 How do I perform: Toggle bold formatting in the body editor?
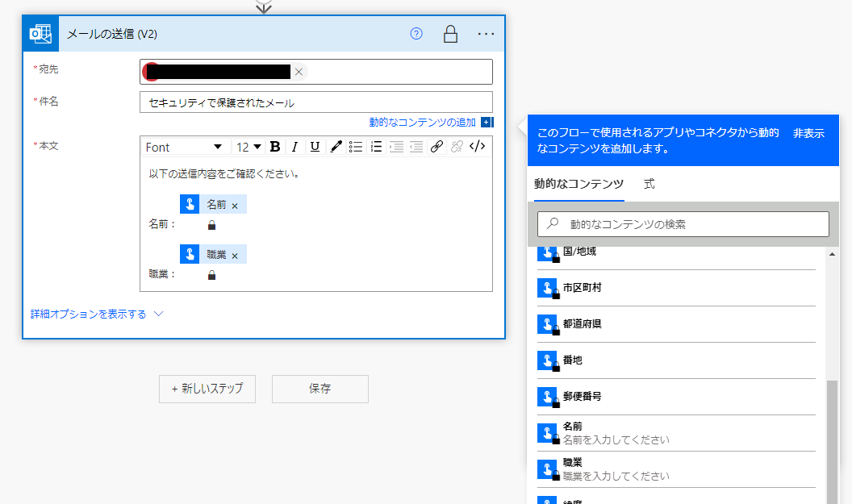(275, 147)
